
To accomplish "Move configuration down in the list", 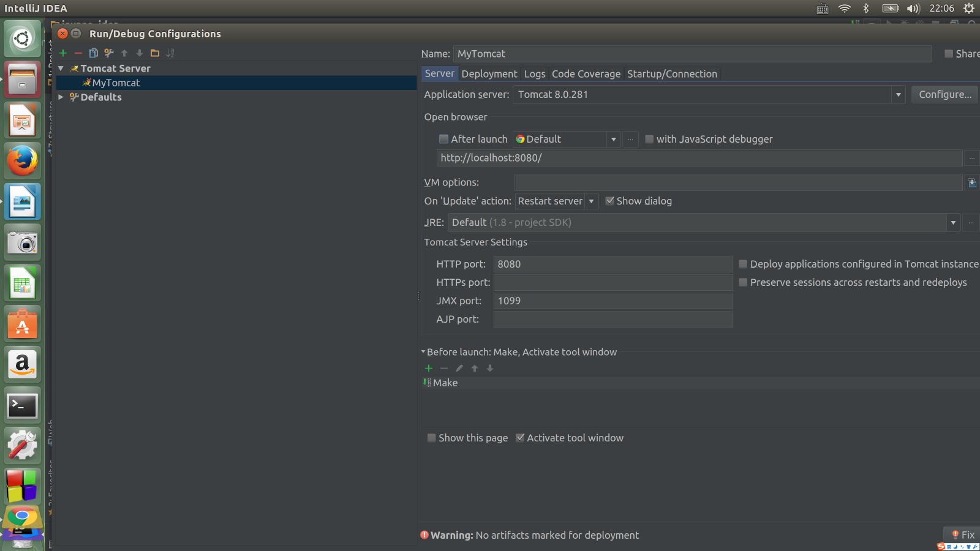I will tap(140, 53).
